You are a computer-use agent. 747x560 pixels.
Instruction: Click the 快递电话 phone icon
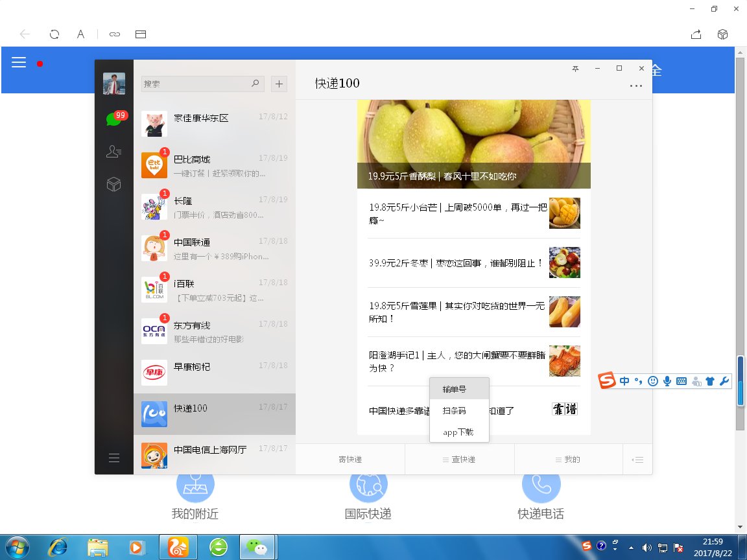click(541, 484)
